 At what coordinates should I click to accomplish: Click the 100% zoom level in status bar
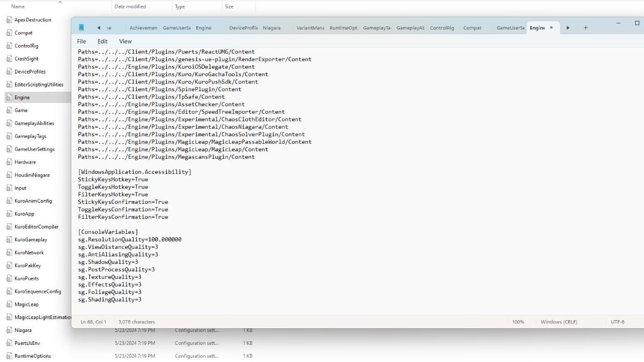(x=518, y=322)
